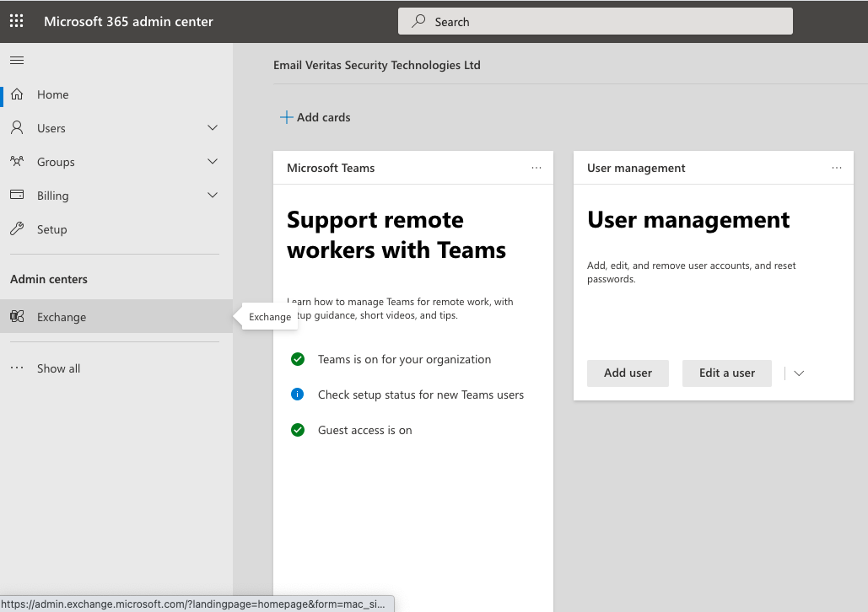Select Billing in the navigation
The height and width of the screenshot is (612, 868).
tap(116, 196)
